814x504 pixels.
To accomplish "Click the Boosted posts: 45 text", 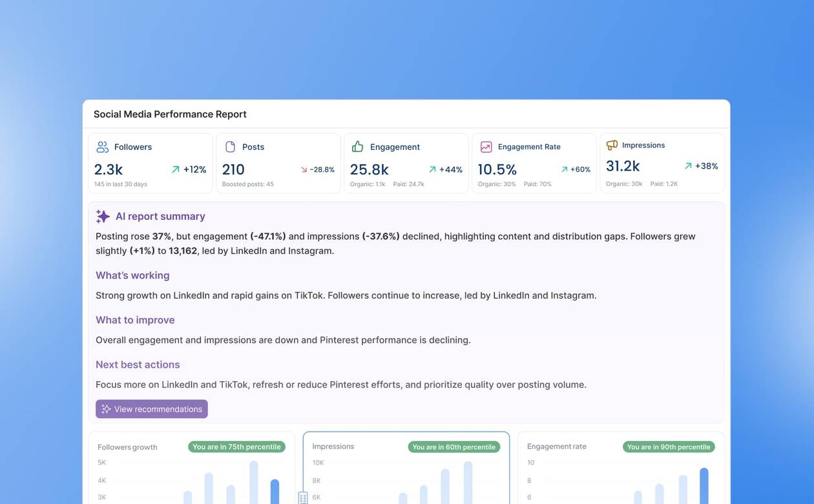I will click(x=248, y=184).
